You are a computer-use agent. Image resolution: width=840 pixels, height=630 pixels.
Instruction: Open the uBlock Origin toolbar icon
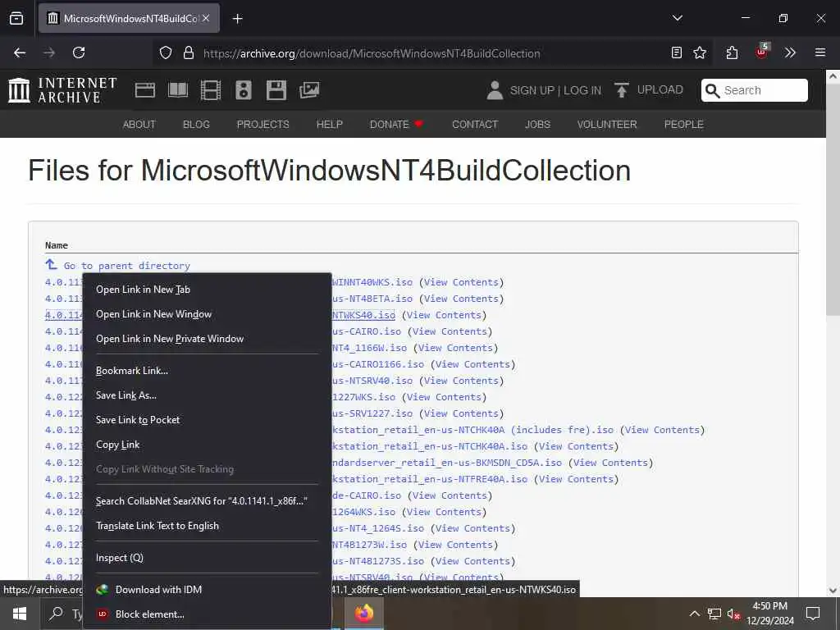(762, 52)
